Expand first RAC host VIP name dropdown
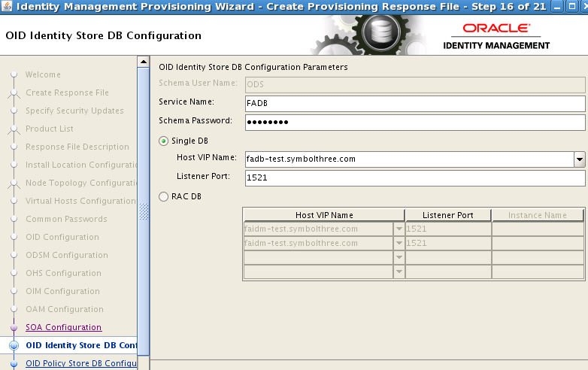 399,229
